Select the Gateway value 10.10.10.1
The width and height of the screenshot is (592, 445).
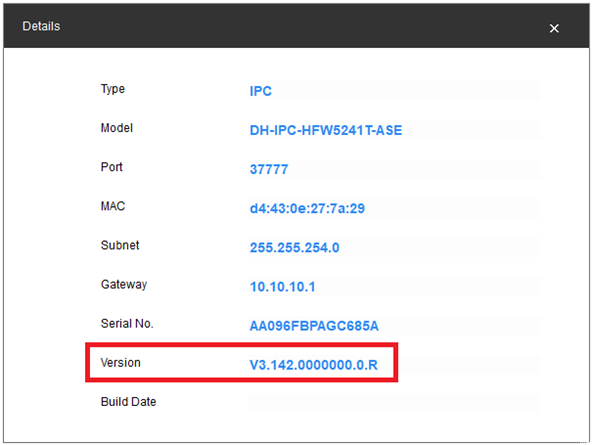coord(282,287)
